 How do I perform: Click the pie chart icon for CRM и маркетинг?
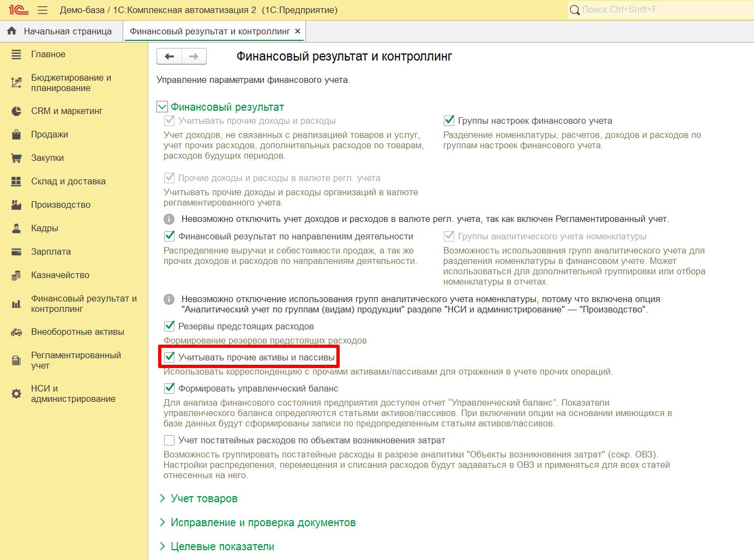pyautogui.click(x=16, y=111)
